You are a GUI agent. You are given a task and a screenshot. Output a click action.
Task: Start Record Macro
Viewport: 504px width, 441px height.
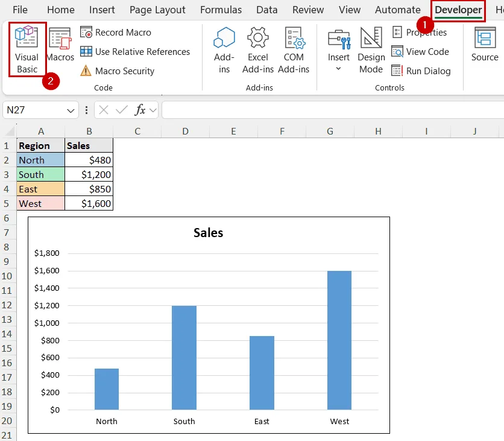point(116,33)
